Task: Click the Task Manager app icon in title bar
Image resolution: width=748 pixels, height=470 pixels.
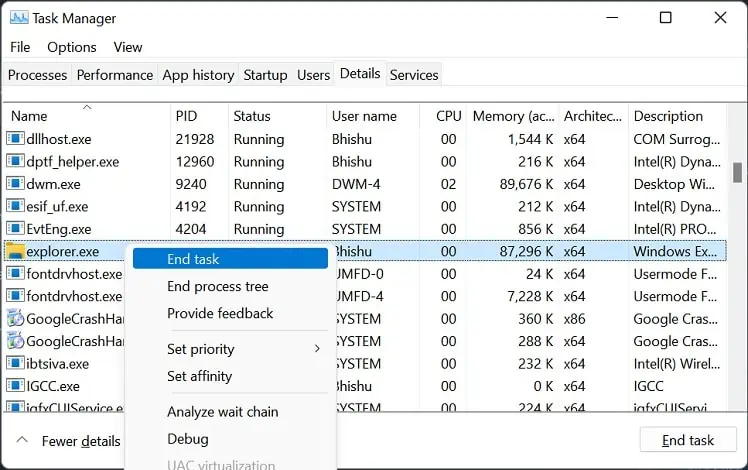Action: pos(19,18)
